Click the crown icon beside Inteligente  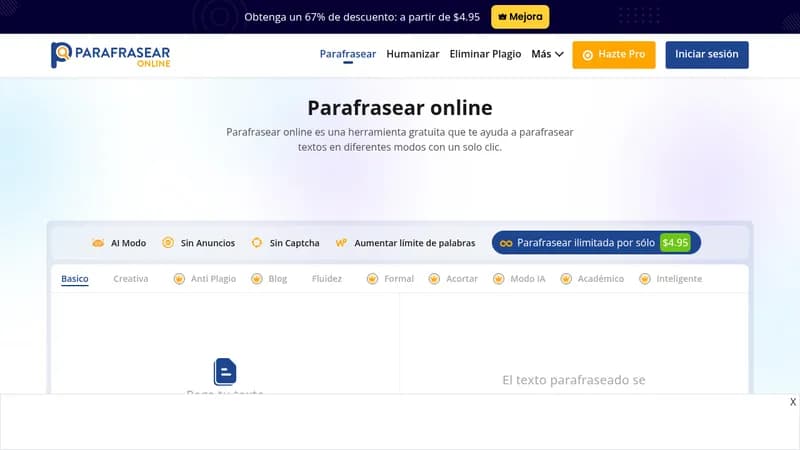[x=645, y=279]
